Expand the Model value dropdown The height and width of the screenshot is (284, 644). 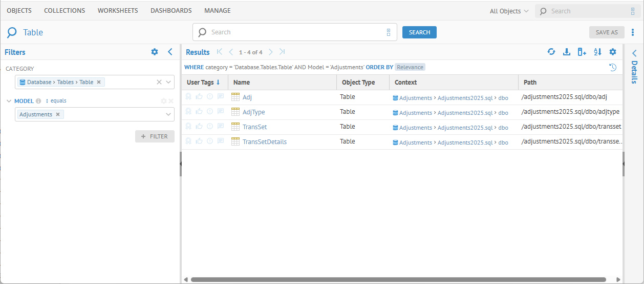tap(168, 114)
